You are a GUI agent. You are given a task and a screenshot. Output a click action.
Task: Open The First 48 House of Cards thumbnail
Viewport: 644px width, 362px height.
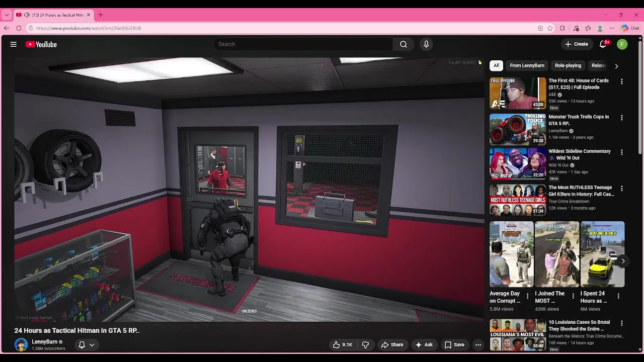point(518,93)
